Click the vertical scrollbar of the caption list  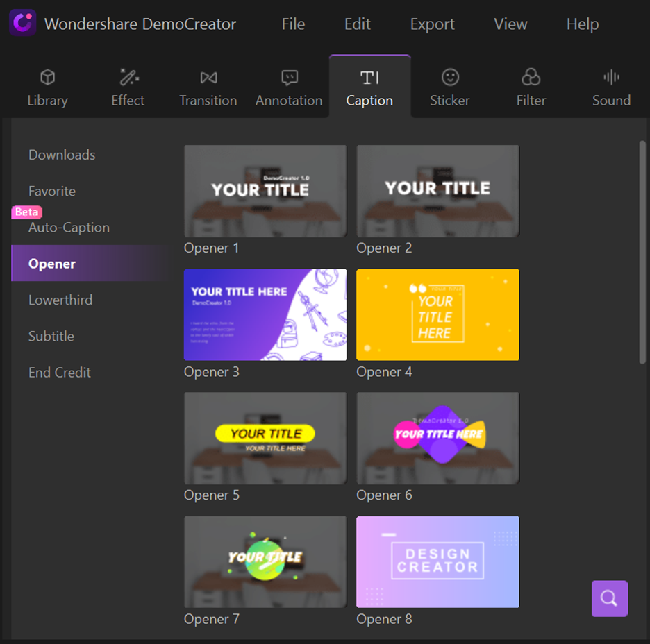click(642, 252)
